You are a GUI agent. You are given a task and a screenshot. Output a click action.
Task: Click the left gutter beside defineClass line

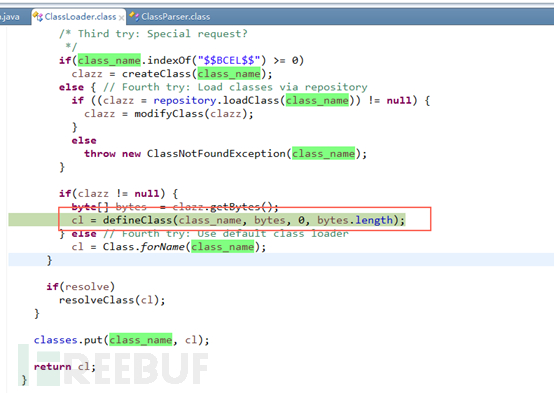[33, 220]
